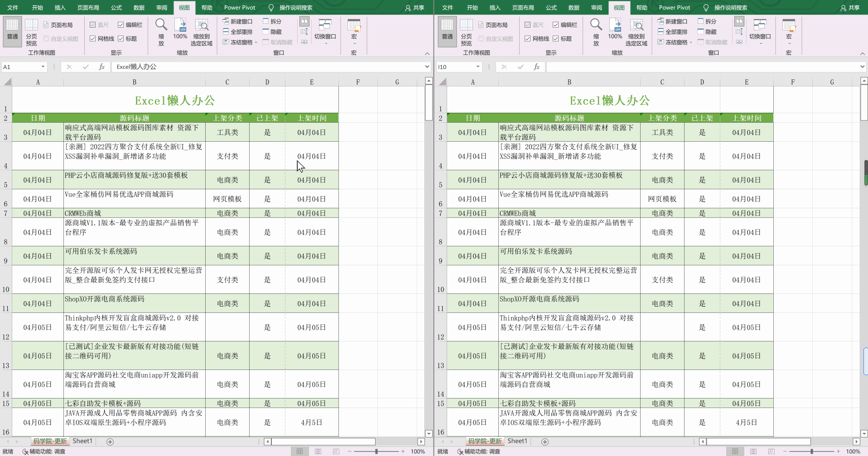Click New Window icon in left window
This screenshot has height=456, width=868.
point(226,21)
